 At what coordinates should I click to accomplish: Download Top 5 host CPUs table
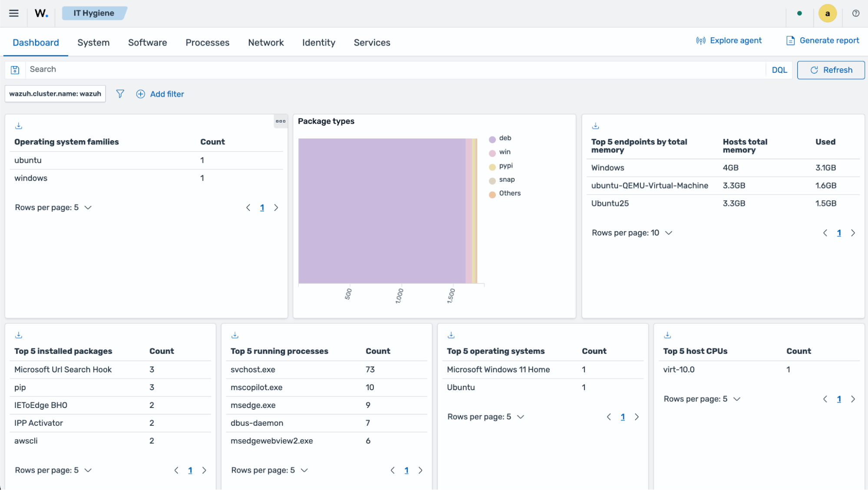[x=667, y=335]
